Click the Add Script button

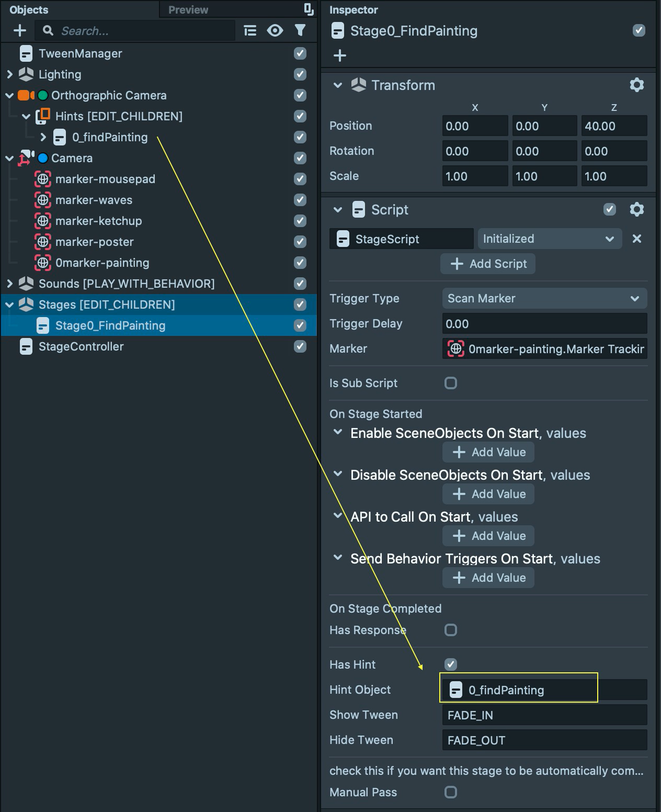click(x=488, y=264)
